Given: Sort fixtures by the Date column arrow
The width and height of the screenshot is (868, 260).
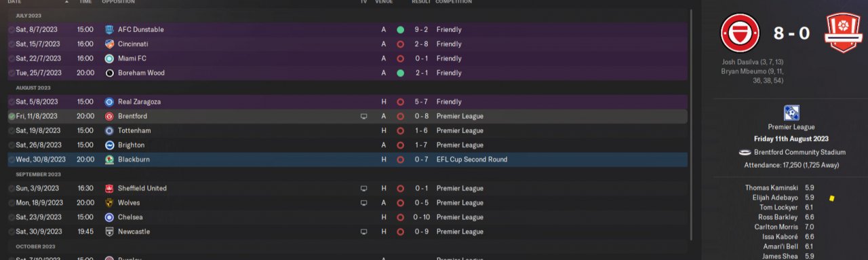Looking at the screenshot, I should pos(66,2).
